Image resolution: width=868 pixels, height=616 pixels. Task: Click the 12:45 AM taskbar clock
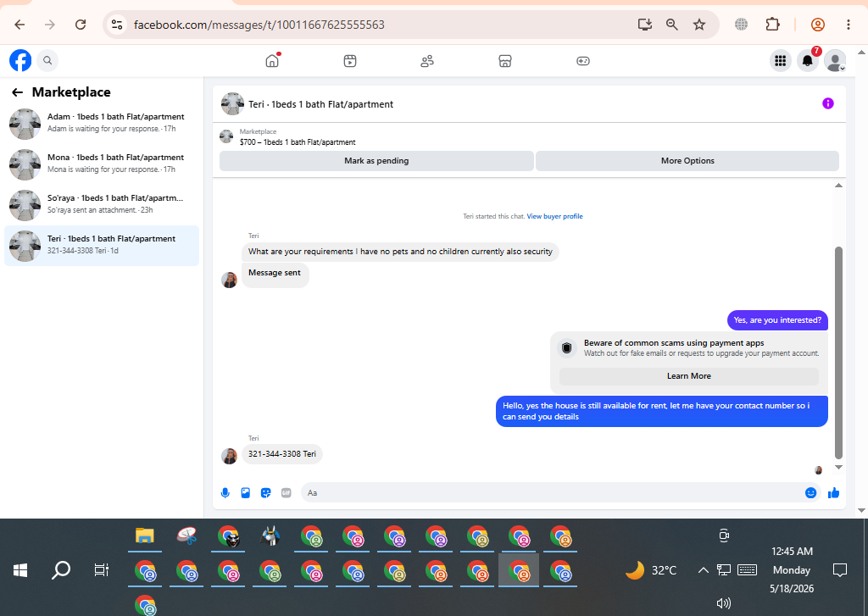point(792,552)
